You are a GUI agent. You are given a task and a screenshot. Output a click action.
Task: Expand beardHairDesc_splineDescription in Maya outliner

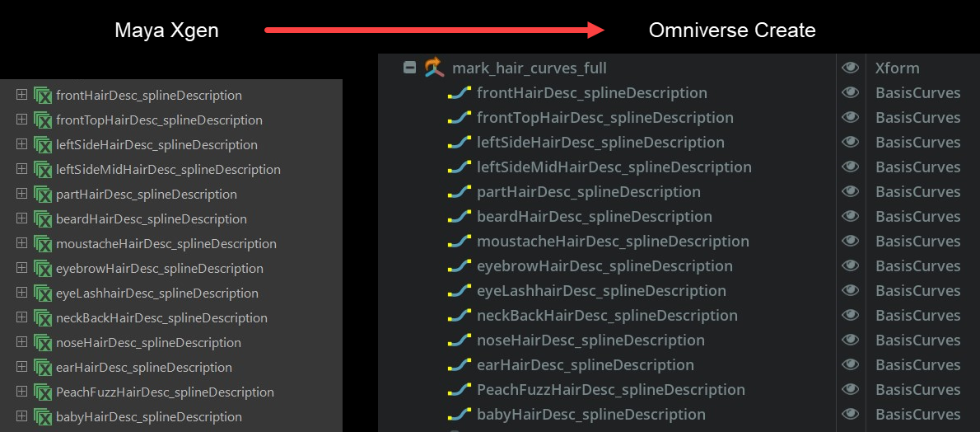click(21, 218)
